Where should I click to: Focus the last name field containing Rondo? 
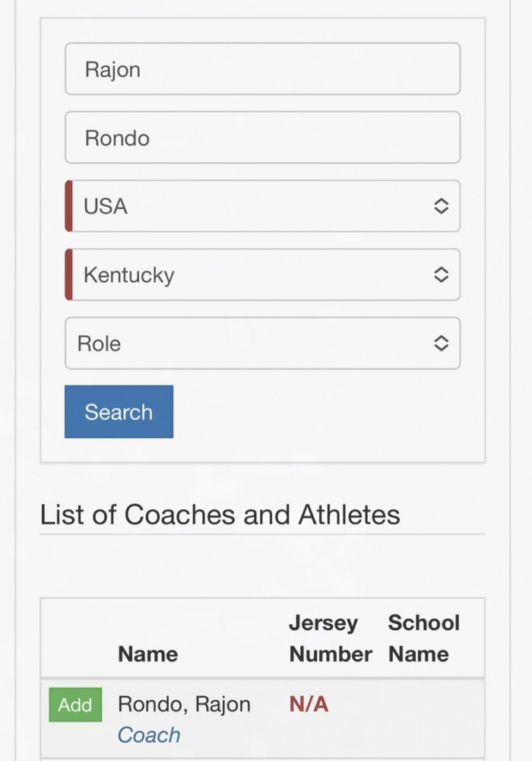(x=262, y=138)
